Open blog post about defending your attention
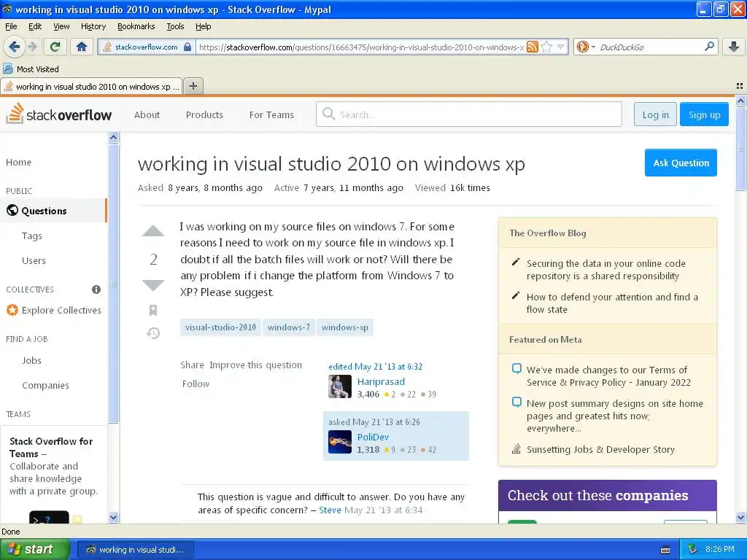The width and height of the screenshot is (747, 560). click(x=612, y=303)
